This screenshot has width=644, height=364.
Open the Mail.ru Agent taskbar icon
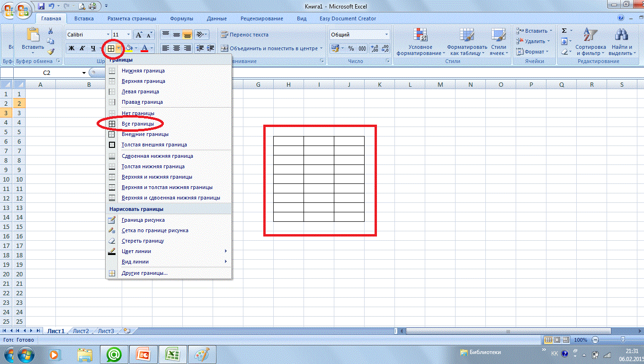point(114,354)
